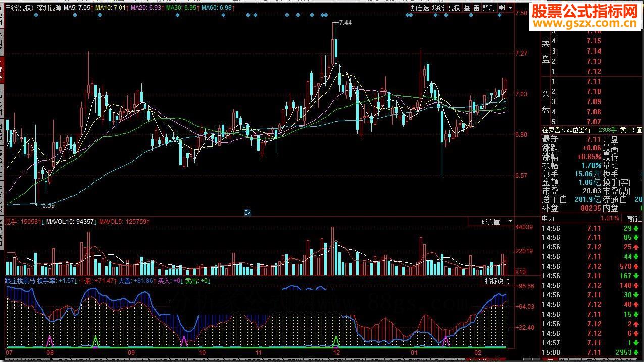Select buy level 3 price 7.09
This screenshot has height=362, width=644.
594,101
